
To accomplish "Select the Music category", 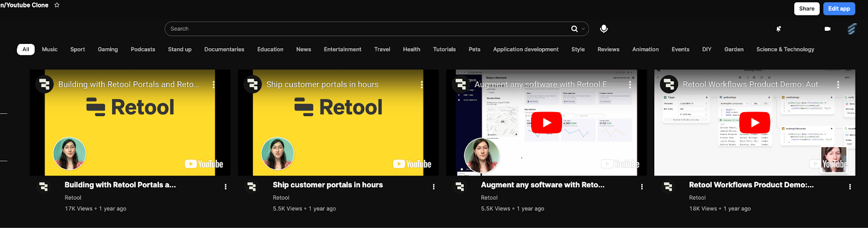I will (49, 49).
